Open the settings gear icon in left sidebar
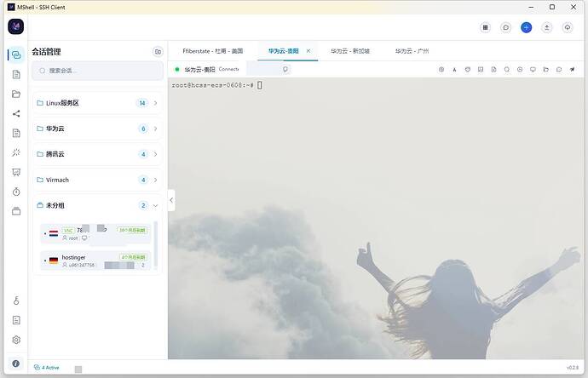This screenshot has height=378, width=588. point(16,340)
